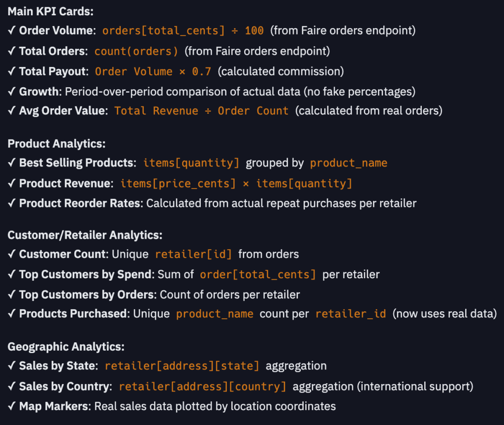The image size is (504, 425).
Task: Click the checkmark beside Total Orders
Action: pos(12,51)
